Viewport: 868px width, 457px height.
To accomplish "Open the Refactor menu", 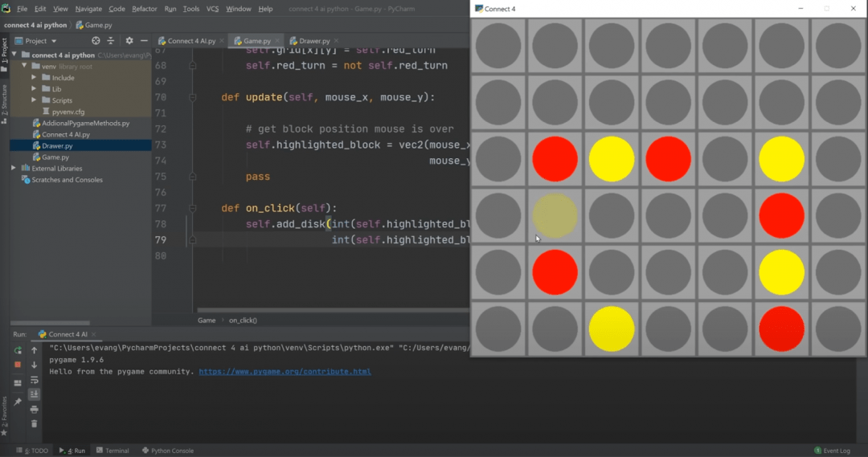I will point(145,9).
